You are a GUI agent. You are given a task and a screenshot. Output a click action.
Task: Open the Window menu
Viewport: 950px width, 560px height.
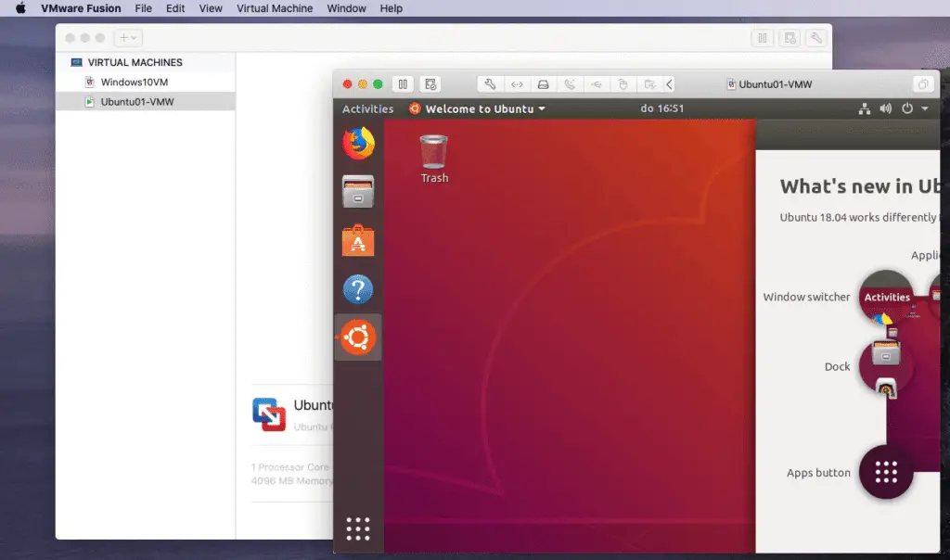[347, 8]
